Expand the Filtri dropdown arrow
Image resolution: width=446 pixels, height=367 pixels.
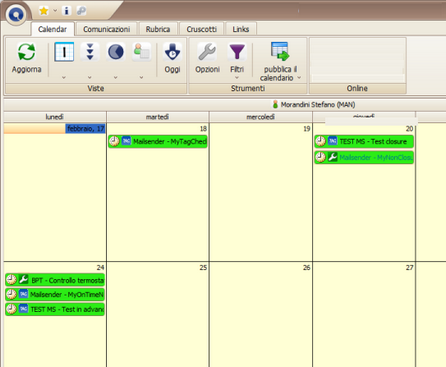[x=237, y=78]
